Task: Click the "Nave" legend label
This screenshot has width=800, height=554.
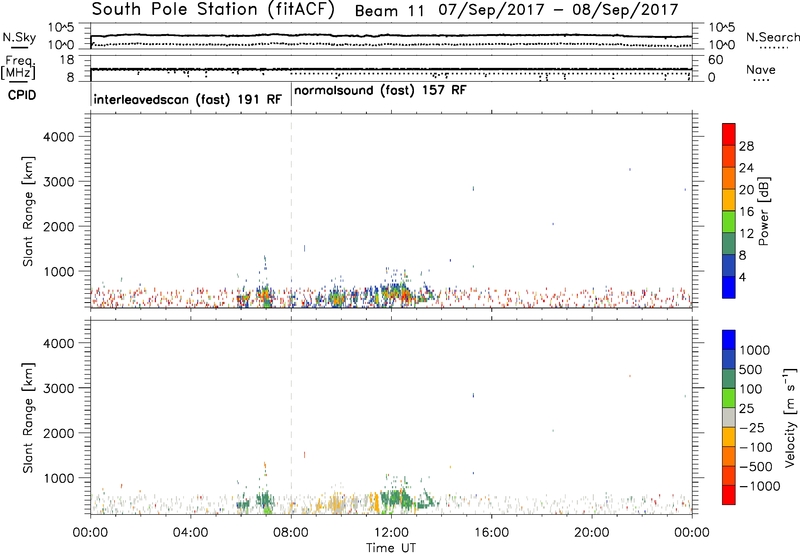Action: (x=761, y=69)
